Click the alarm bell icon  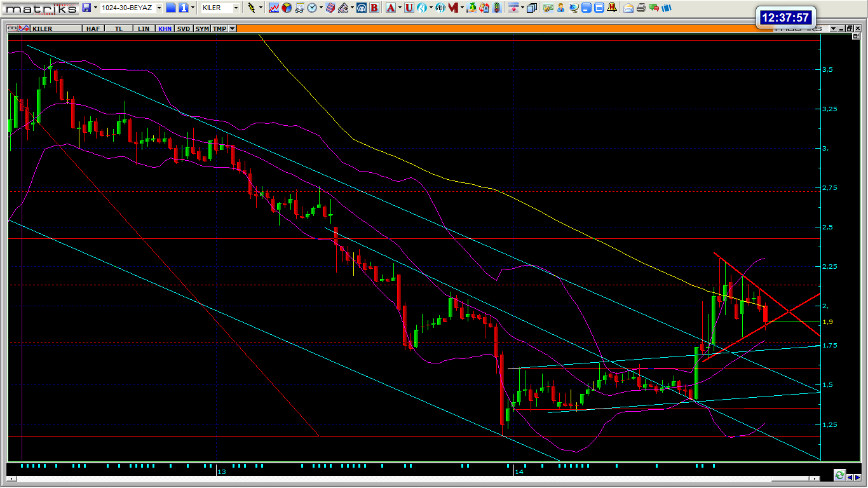(x=611, y=8)
